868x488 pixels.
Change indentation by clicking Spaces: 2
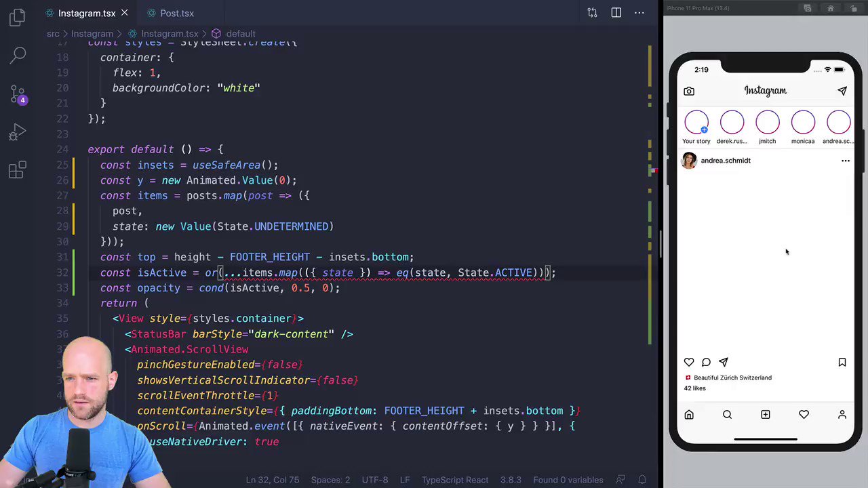click(330, 480)
